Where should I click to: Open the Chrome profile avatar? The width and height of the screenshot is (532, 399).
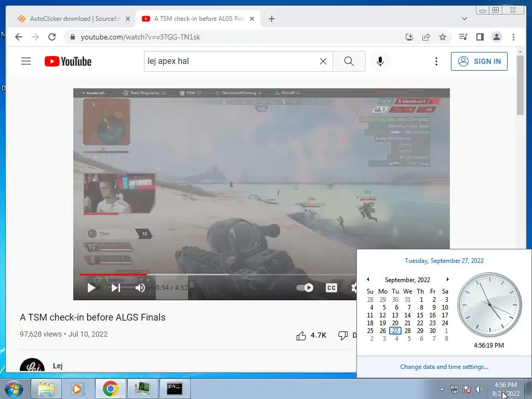pyautogui.click(x=497, y=37)
